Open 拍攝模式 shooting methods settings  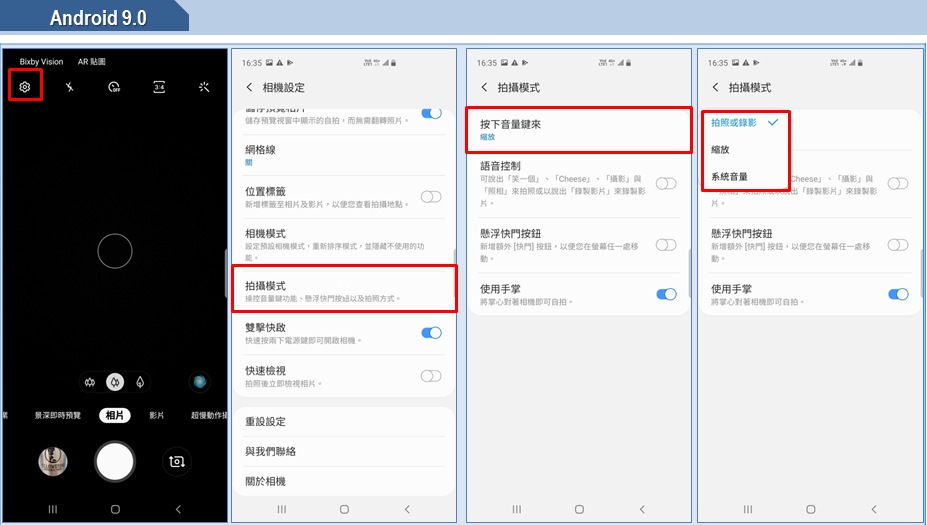tap(344, 289)
